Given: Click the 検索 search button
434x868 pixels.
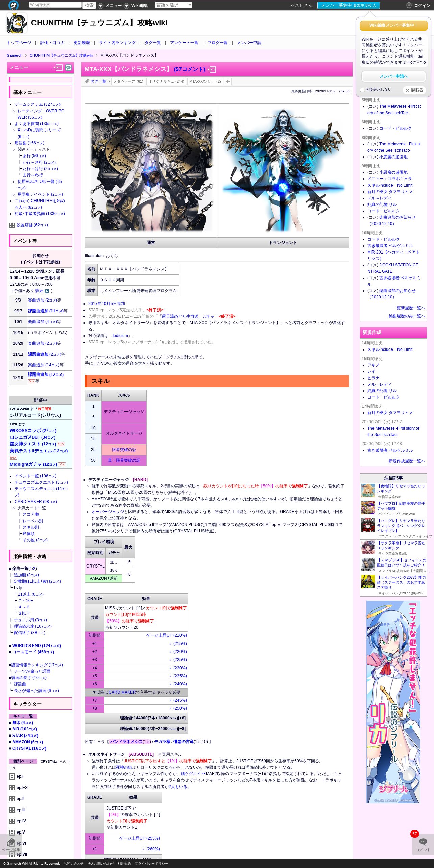Looking at the screenshot, I should click(89, 5).
